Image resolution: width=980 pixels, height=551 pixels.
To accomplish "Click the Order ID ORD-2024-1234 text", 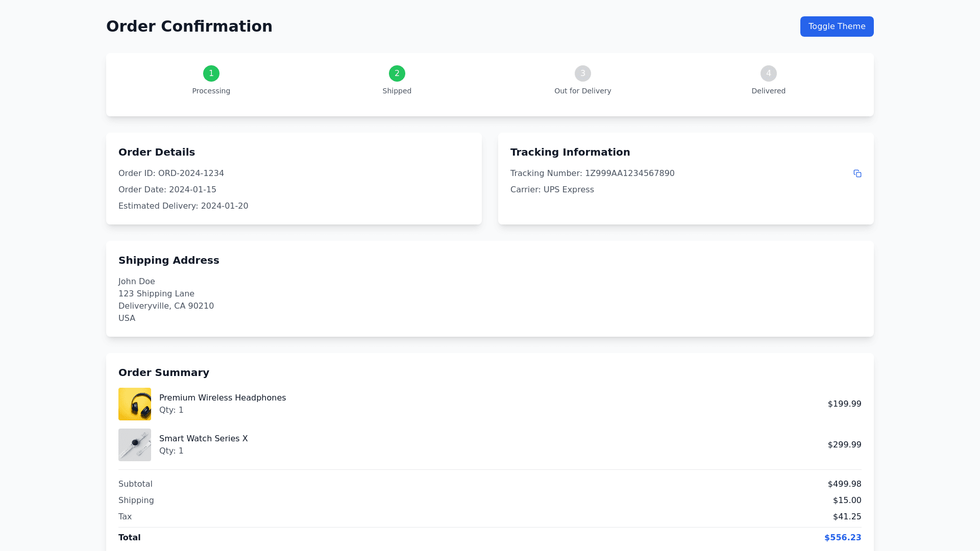I will 171,173.
